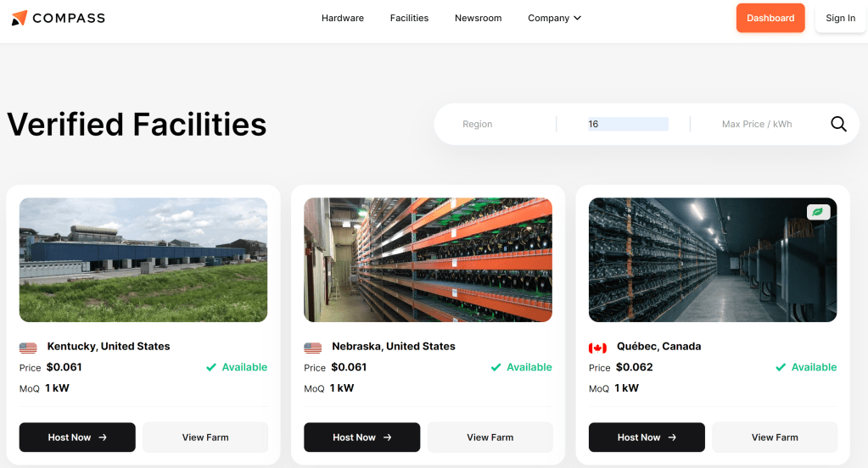Click the Canadian flag beside Québec

(597, 347)
